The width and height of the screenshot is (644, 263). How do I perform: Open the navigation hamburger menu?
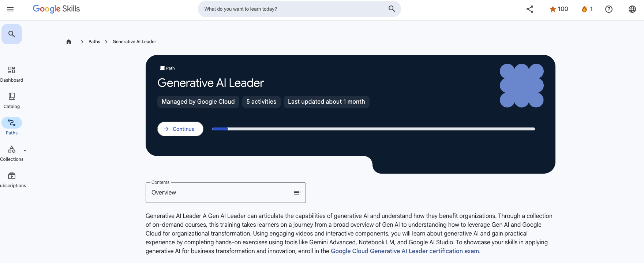coord(10,9)
